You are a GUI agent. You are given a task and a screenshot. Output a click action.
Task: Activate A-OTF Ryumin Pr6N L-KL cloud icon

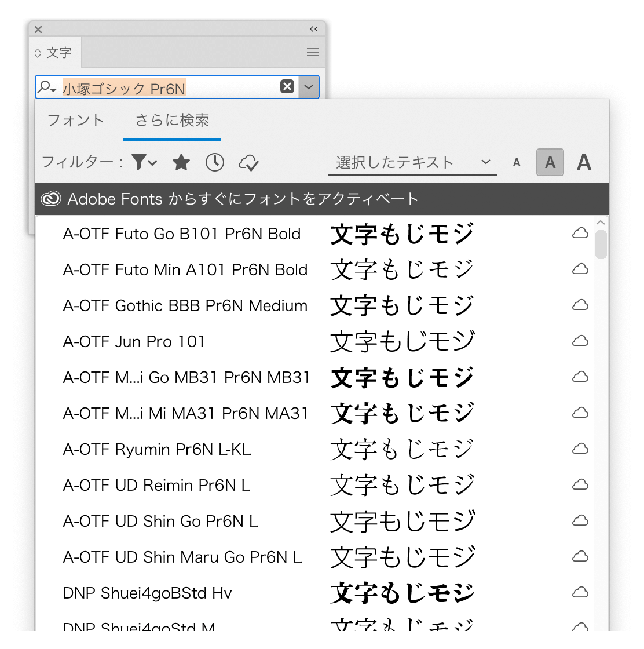[580, 449]
